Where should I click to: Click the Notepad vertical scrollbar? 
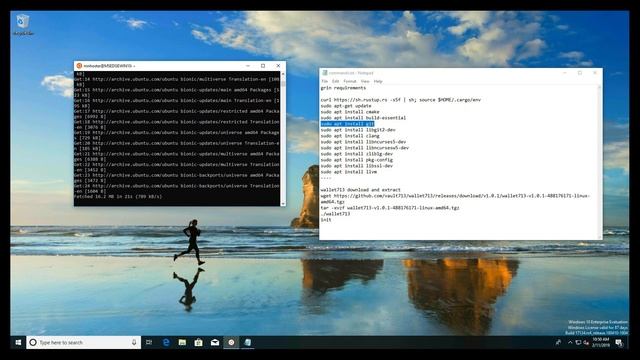point(600,162)
